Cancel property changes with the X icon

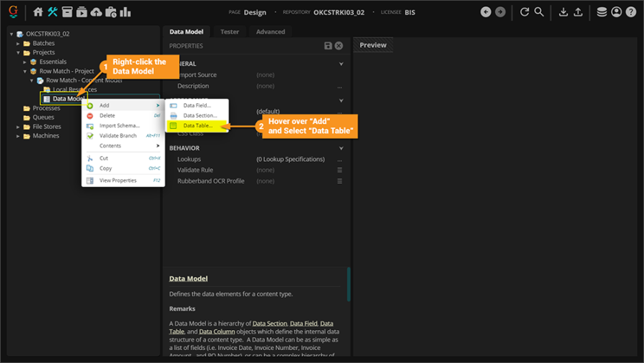pyautogui.click(x=338, y=46)
